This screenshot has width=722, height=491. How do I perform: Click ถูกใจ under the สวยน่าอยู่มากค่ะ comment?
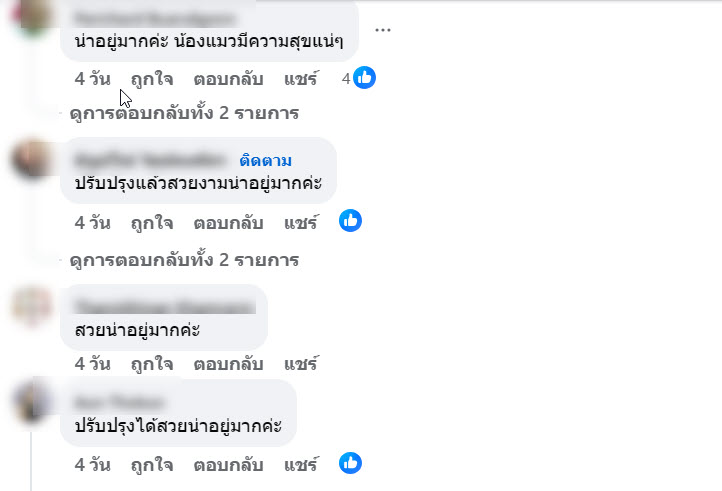[152, 362]
